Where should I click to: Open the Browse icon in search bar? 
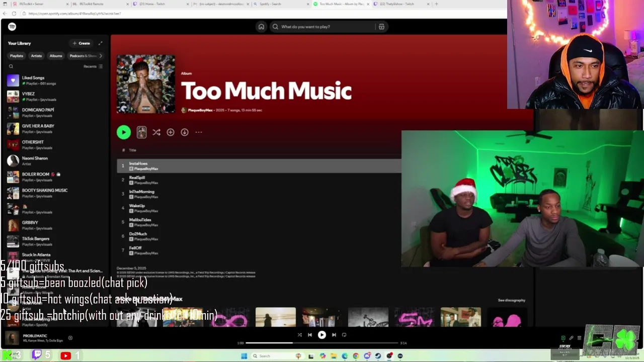point(381,27)
